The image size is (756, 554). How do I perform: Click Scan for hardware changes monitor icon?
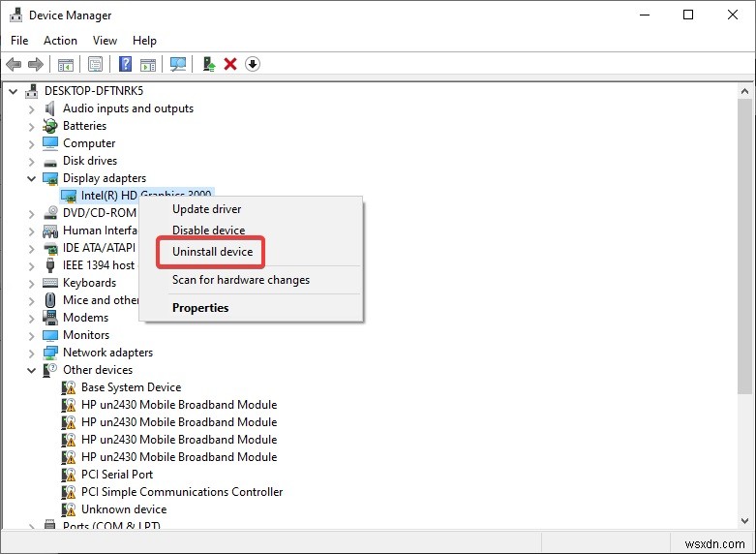point(178,64)
